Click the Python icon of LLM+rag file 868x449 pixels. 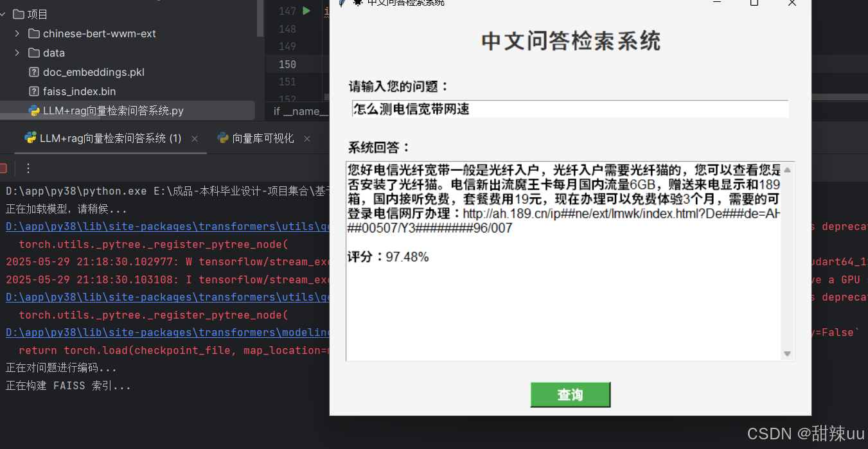[x=34, y=110]
